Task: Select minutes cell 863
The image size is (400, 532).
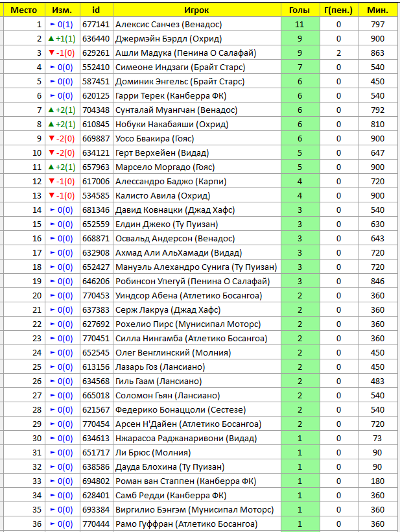Action: click(378, 53)
